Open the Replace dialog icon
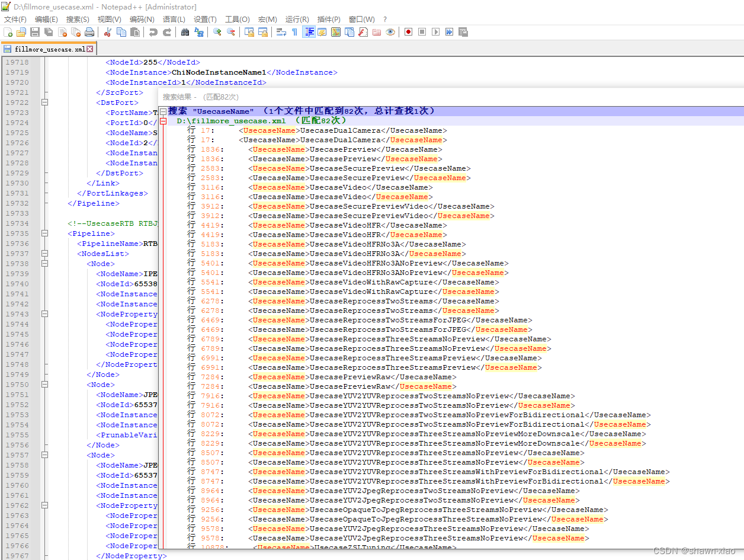 [x=199, y=32]
